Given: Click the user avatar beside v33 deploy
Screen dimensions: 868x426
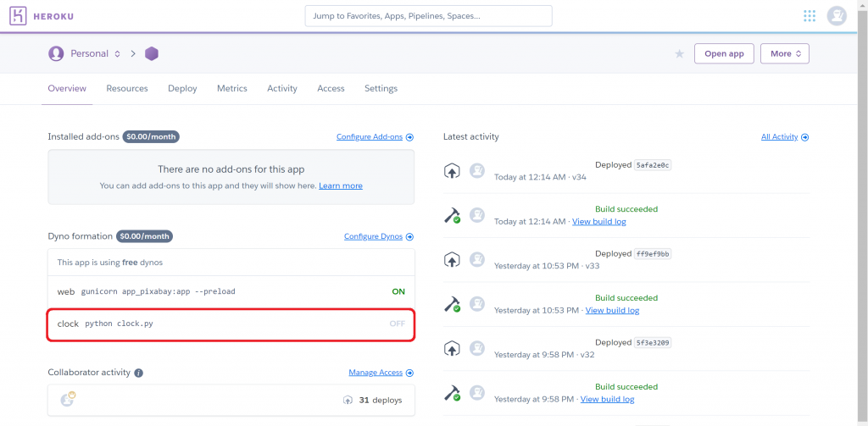Looking at the screenshot, I should pos(477,259).
